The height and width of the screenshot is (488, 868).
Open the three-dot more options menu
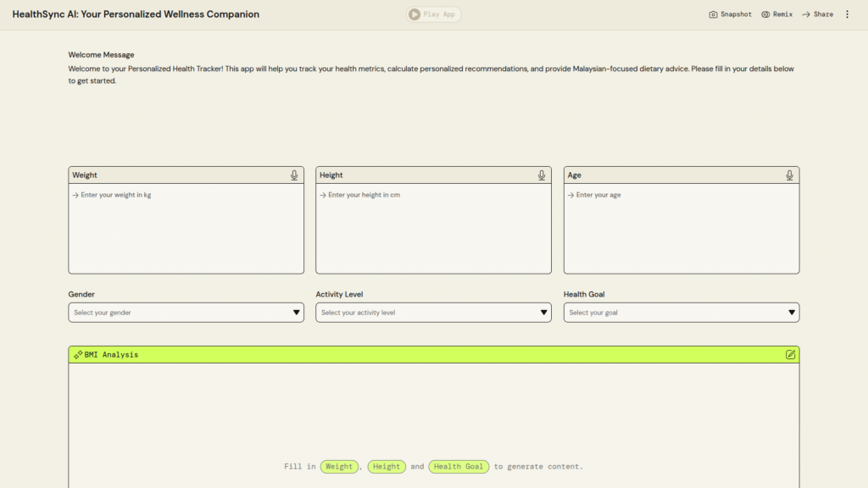[x=847, y=14]
